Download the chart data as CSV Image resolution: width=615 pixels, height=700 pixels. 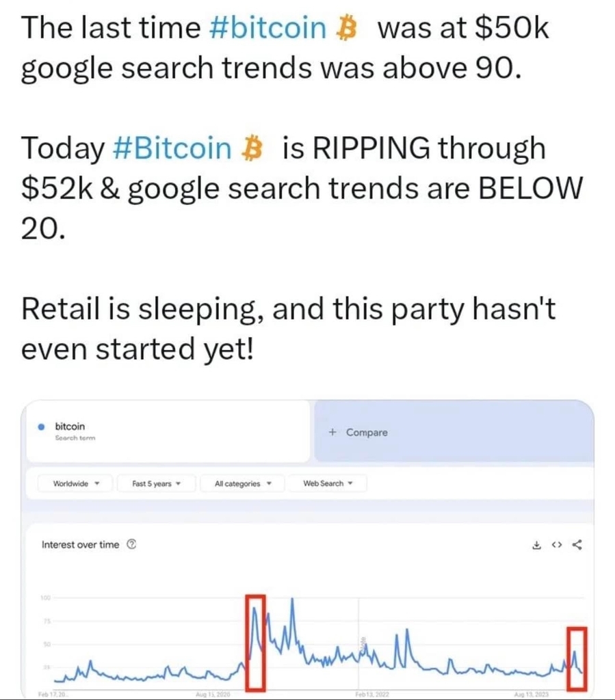pos(536,545)
